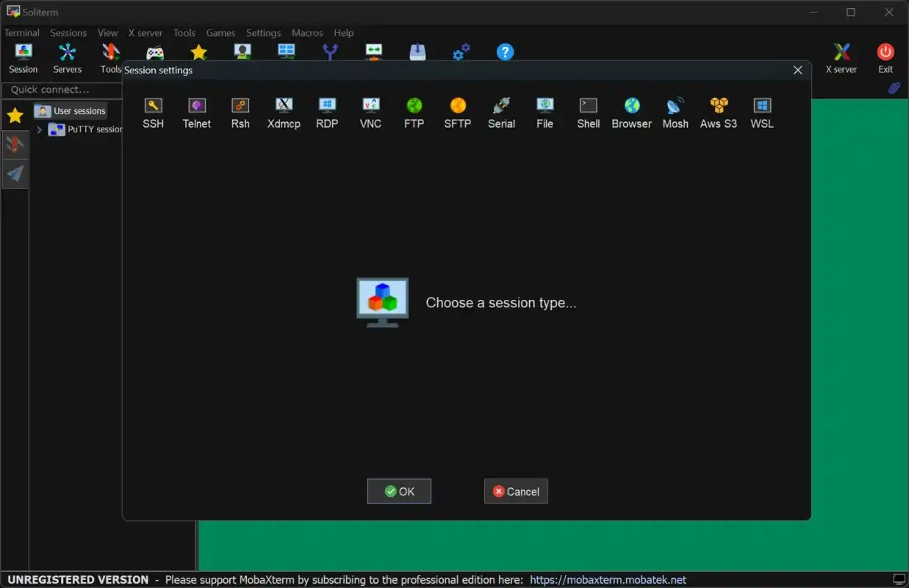Screen dimensions: 909x588
Task: Open the blue gears settings toolbar icon
Action: tap(461, 51)
